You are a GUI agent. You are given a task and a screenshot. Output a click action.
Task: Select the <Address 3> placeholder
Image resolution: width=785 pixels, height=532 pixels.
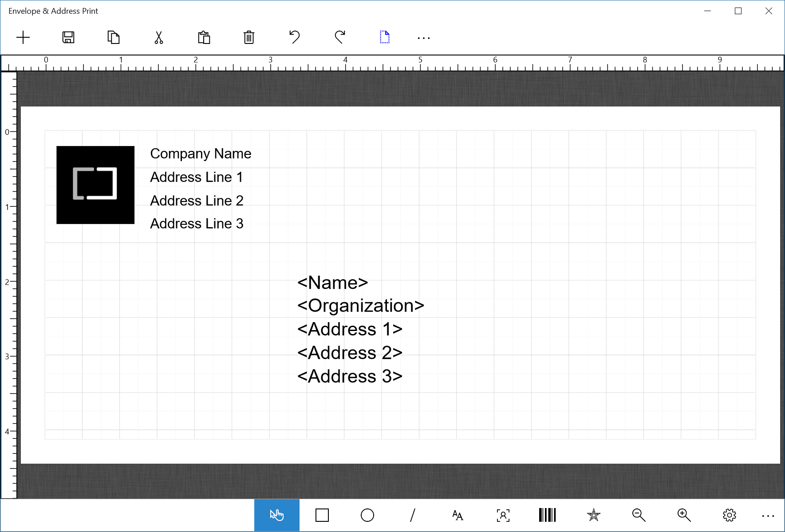point(350,376)
